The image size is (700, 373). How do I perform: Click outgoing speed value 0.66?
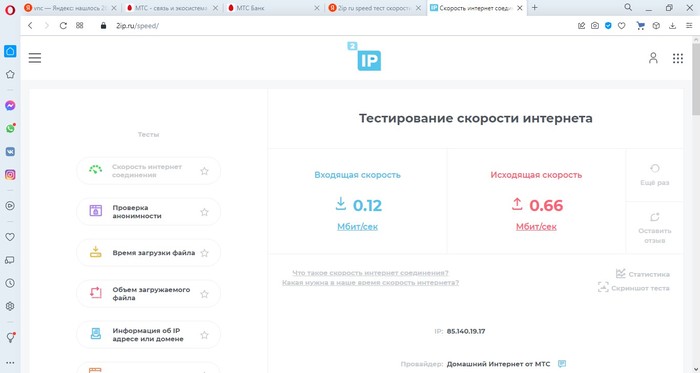click(x=546, y=205)
